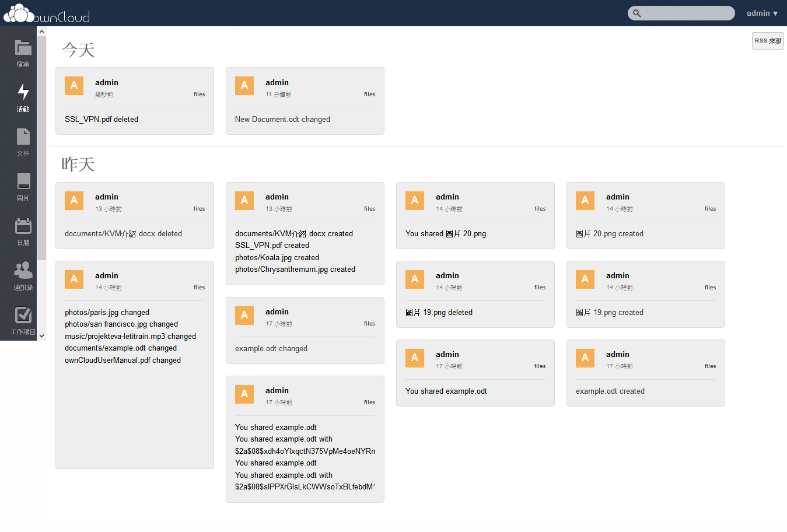Click the avatar on 圖片 20.png created card

pos(585,200)
